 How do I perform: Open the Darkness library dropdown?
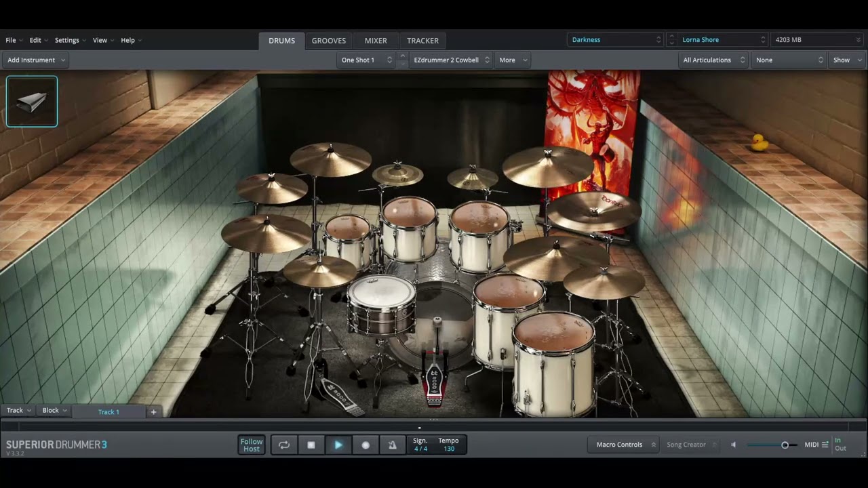(616, 40)
